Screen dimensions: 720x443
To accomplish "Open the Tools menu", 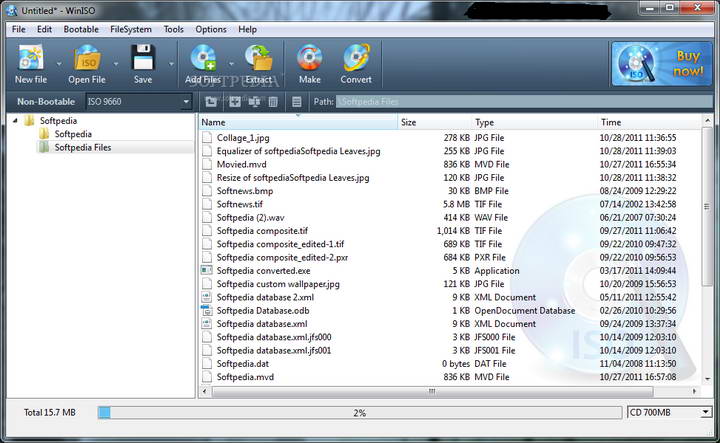I will 174,29.
